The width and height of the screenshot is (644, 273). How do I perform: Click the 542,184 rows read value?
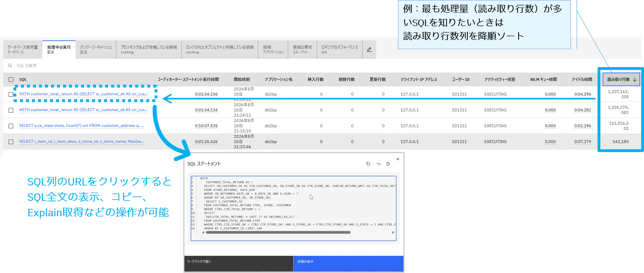[x=621, y=141]
